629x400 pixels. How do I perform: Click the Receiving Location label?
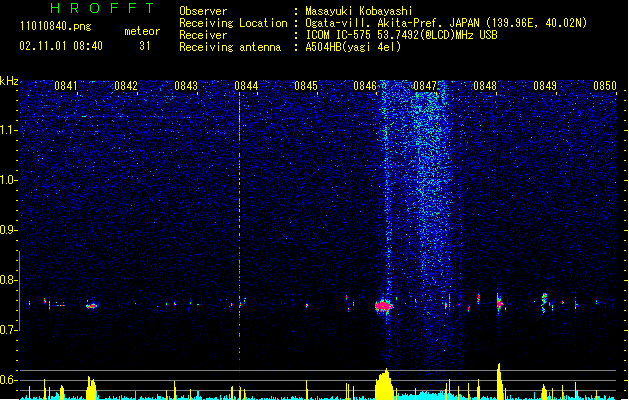point(233,23)
